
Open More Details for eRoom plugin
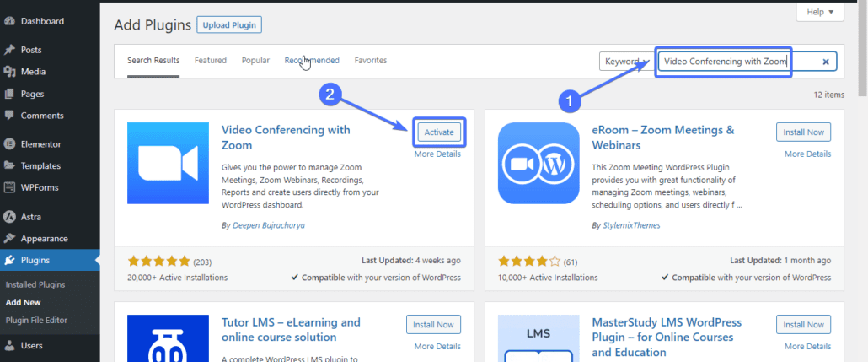[x=807, y=154]
